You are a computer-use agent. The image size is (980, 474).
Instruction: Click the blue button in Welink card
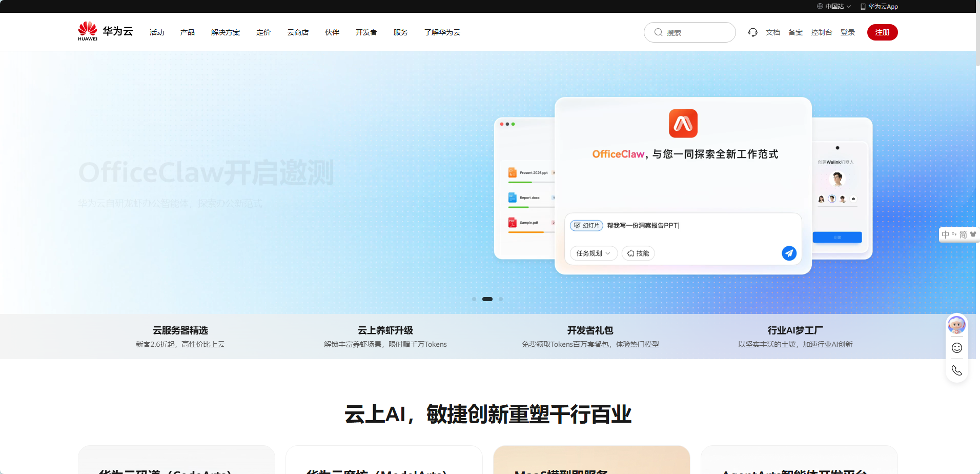tap(837, 238)
